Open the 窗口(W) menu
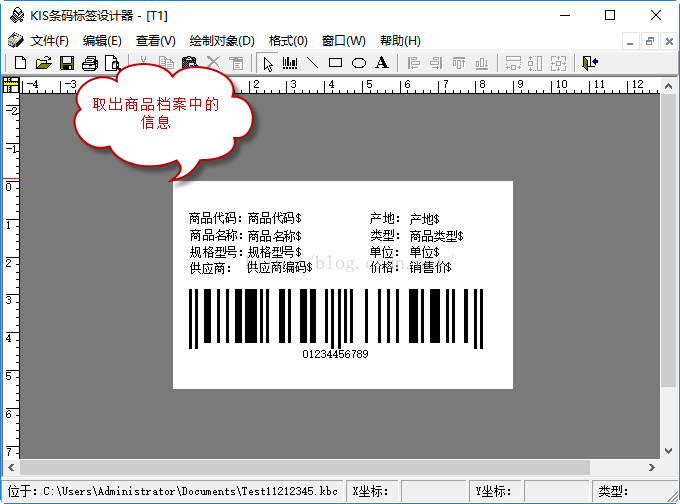Screen dimensions: 680x504 point(344,41)
